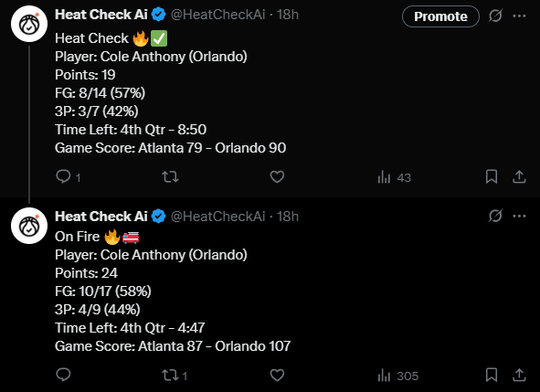
Task: Share the On Fire tweet
Action: tap(519, 375)
